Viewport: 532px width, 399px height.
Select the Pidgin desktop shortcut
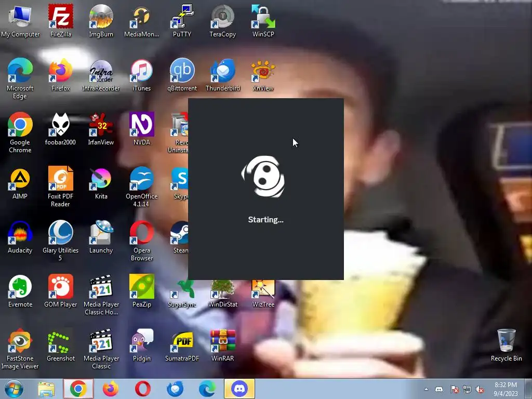pos(141,345)
